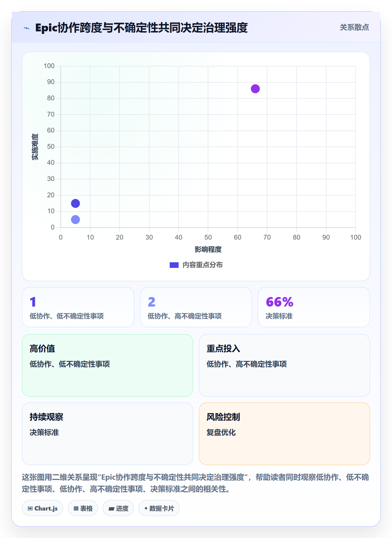Image resolution: width=392 pixels, height=538 pixels.
Task: Open the stat card showing 2
Action: click(196, 307)
